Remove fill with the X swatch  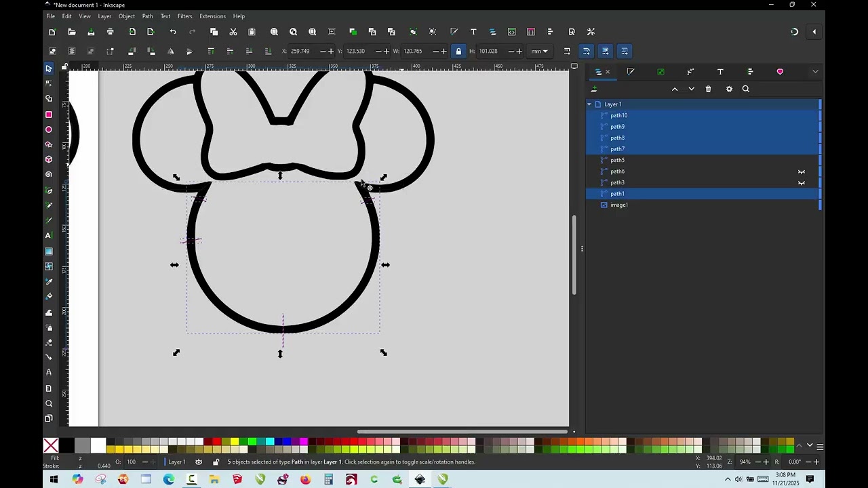(x=51, y=446)
